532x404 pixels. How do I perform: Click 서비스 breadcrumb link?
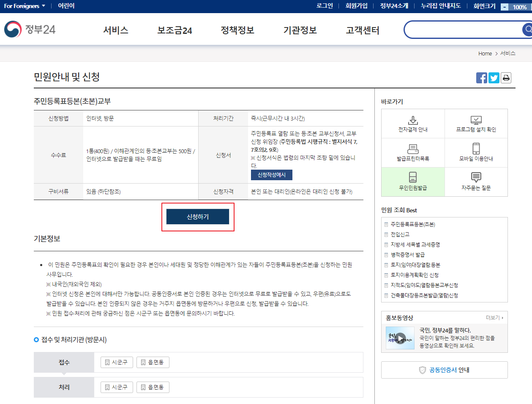click(x=508, y=53)
